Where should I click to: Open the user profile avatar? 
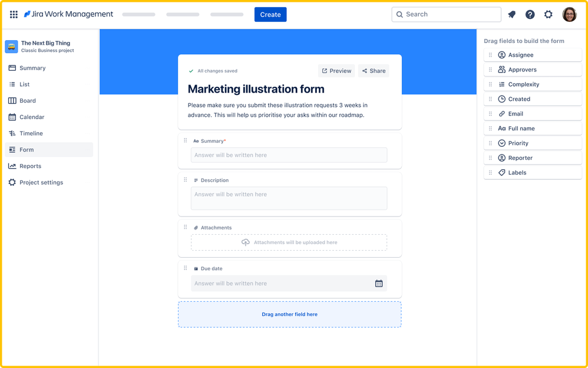(569, 14)
